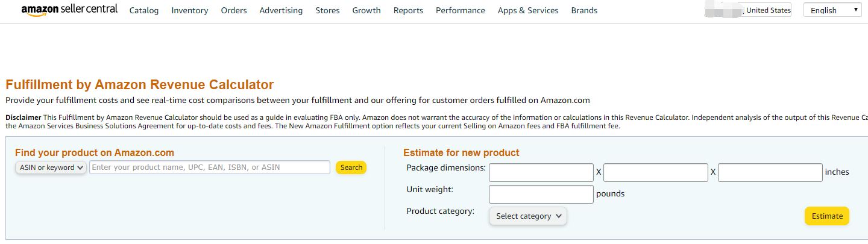This screenshot has width=868, height=244.
Task: Expand the ASIN or keyword dropdown
Action: click(x=51, y=167)
